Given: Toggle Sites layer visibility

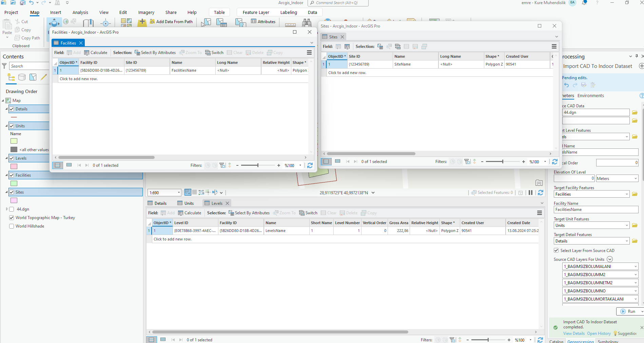Looking at the screenshot, I should [x=12, y=192].
